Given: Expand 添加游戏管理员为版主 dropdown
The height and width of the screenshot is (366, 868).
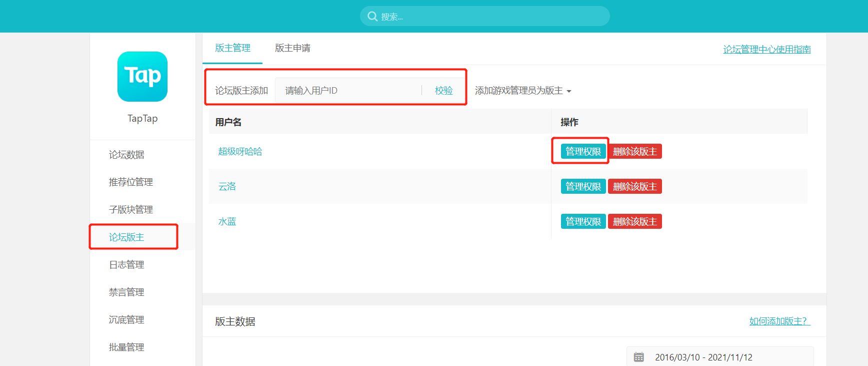Looking at the screenshot, I should point(523,91).
